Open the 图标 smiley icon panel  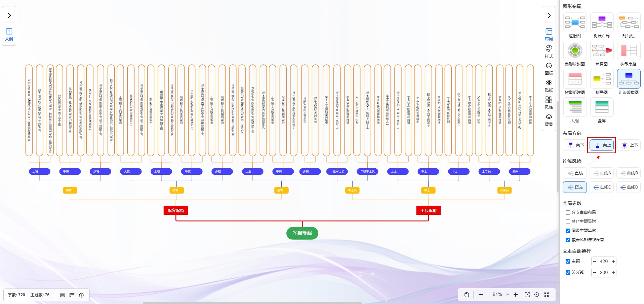tap(549, 68)
